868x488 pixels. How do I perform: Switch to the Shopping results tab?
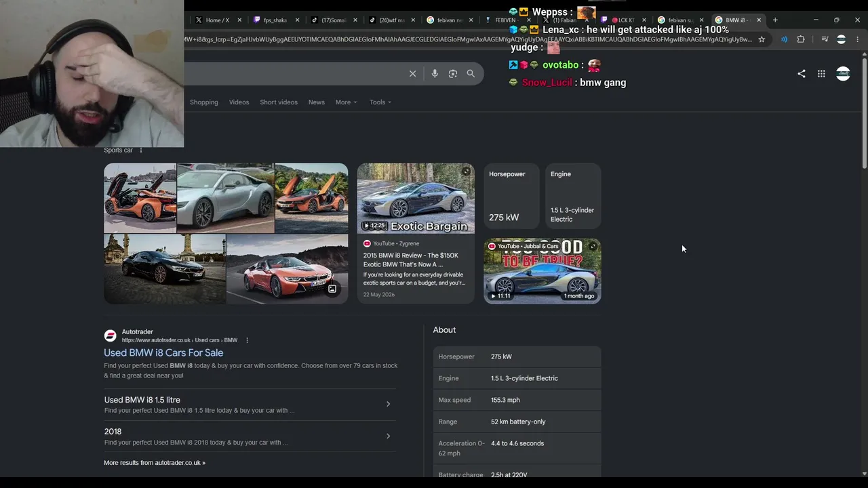pyautogui.click(x=204, y=102)
